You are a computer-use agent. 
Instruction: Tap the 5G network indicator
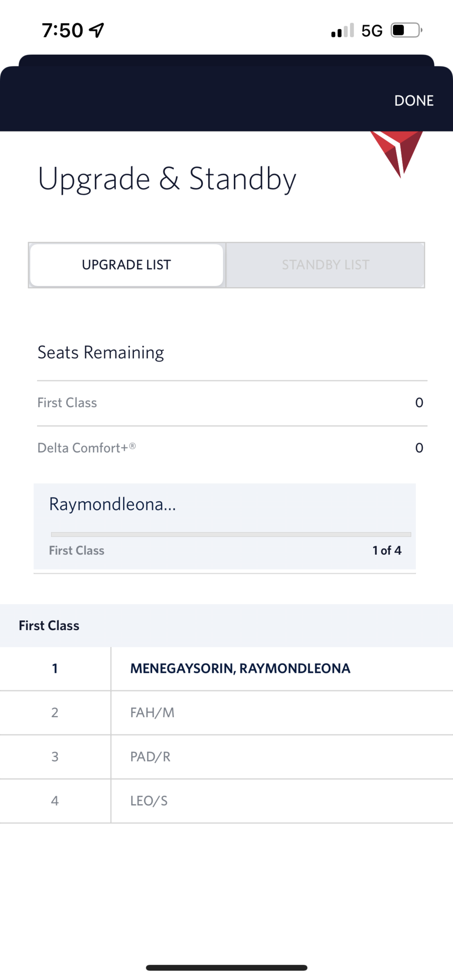point(372,31)
